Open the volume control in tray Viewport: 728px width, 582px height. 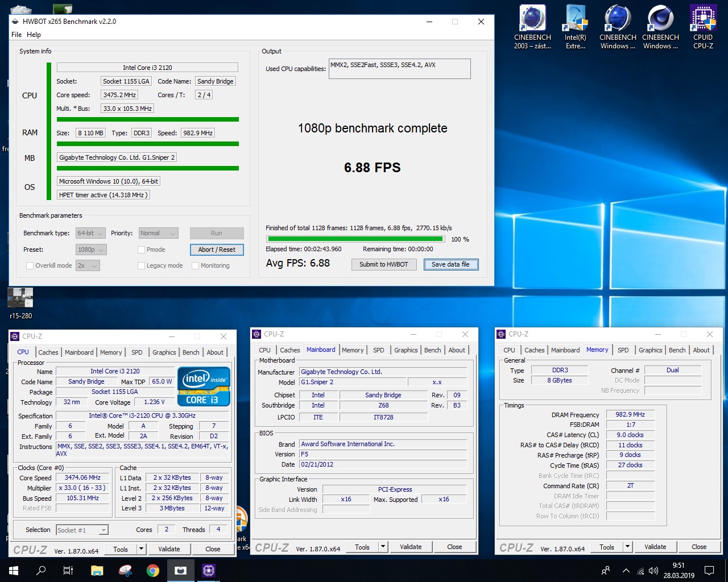pos(653,571)
